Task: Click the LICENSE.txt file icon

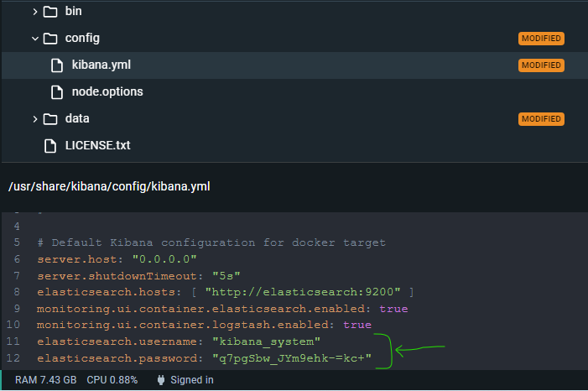Action: [x=50, y=146]
